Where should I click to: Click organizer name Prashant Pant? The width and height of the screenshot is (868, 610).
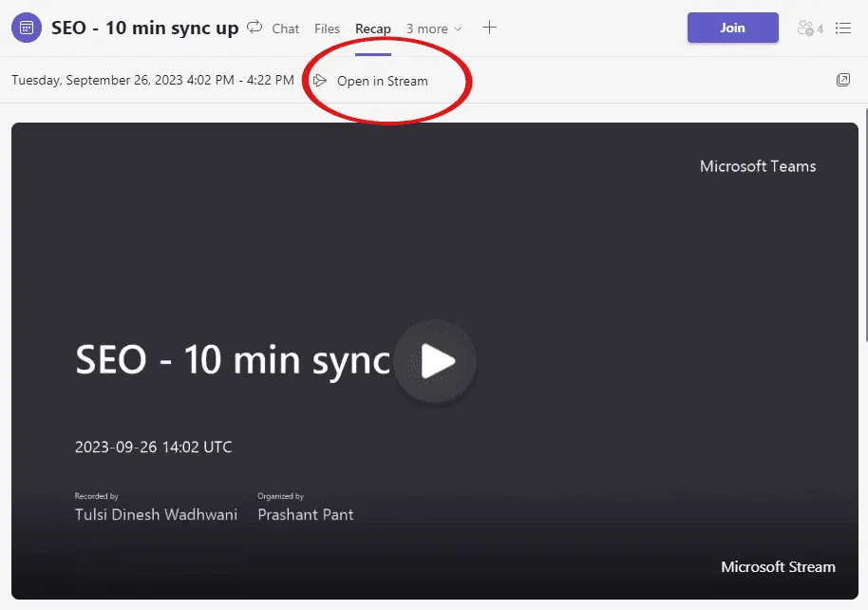305,515
